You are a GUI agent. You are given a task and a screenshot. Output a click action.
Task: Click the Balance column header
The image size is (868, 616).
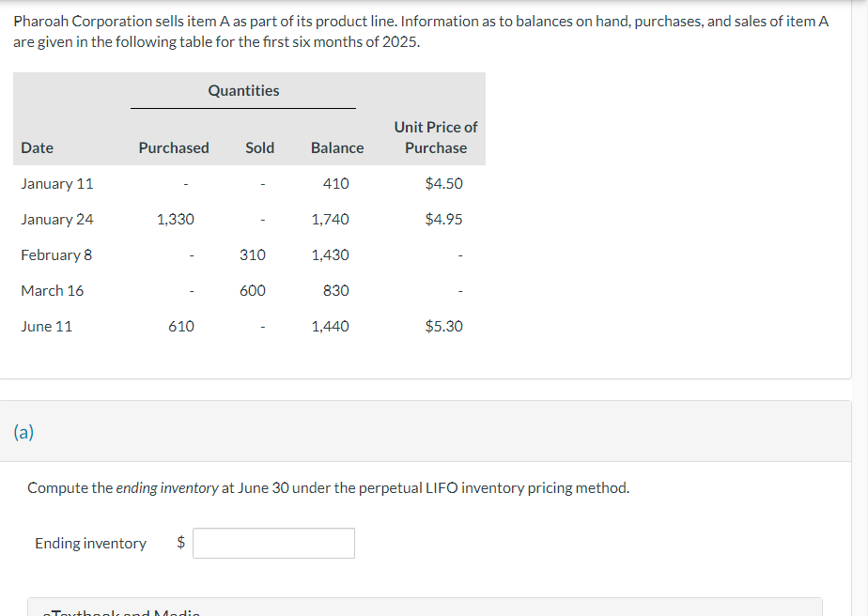[x=336, y=147]
